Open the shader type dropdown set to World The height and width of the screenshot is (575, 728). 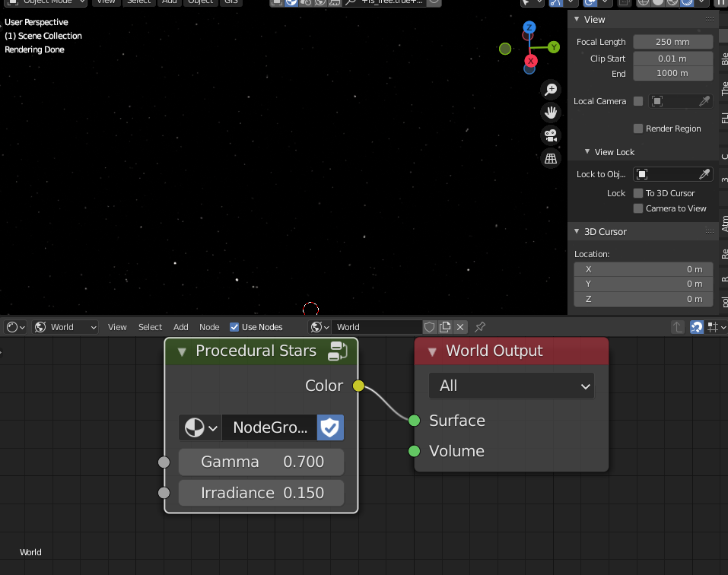coord(65,327)
